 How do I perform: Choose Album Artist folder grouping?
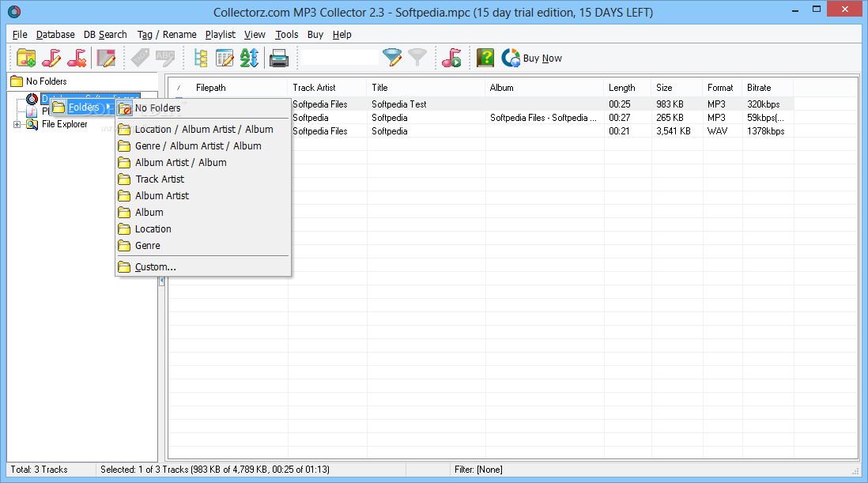202,196
